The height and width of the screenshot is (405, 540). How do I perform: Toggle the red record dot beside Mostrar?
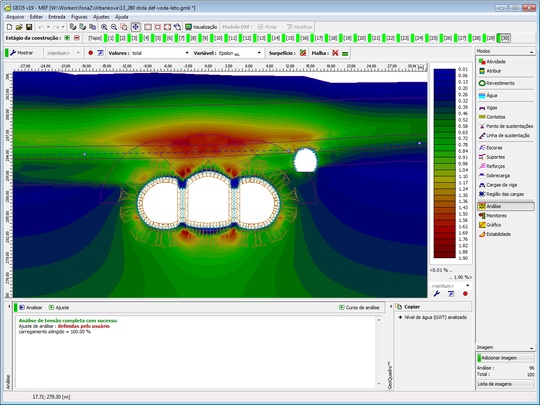tap(91, 53)
